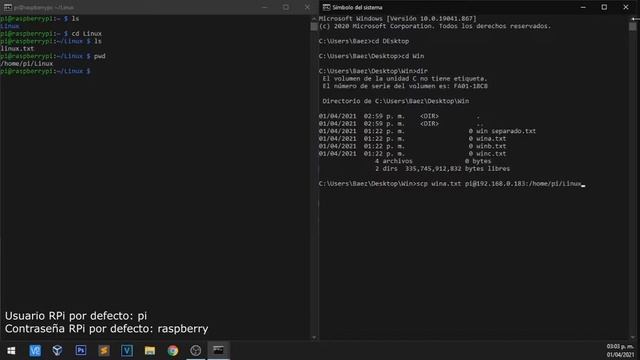This screenshot has width=640, height=360.
Task: Click the Microsoft Windows version line
Action: [398, 19]
